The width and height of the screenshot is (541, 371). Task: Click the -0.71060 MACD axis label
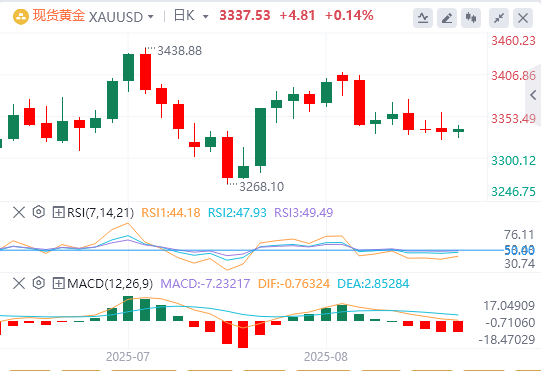pos(510,323)
